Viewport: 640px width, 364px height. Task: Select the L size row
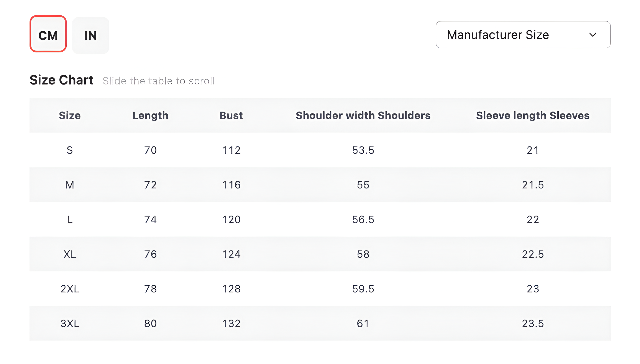[70, 219]
